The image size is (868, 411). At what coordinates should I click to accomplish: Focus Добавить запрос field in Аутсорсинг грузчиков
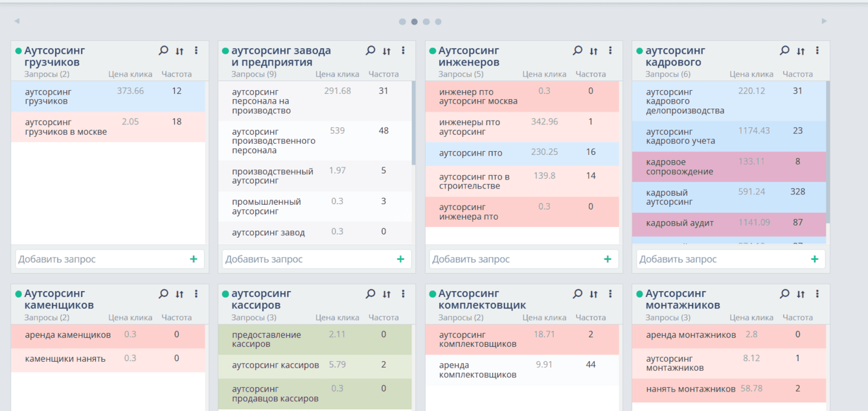coord(109,259)
